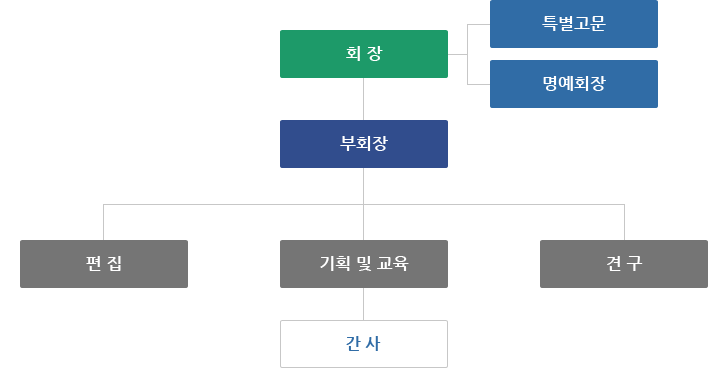Viewport: 726px width, 391px height.
Task: Select the white 간사 box
Action: [x=364, y=344]
